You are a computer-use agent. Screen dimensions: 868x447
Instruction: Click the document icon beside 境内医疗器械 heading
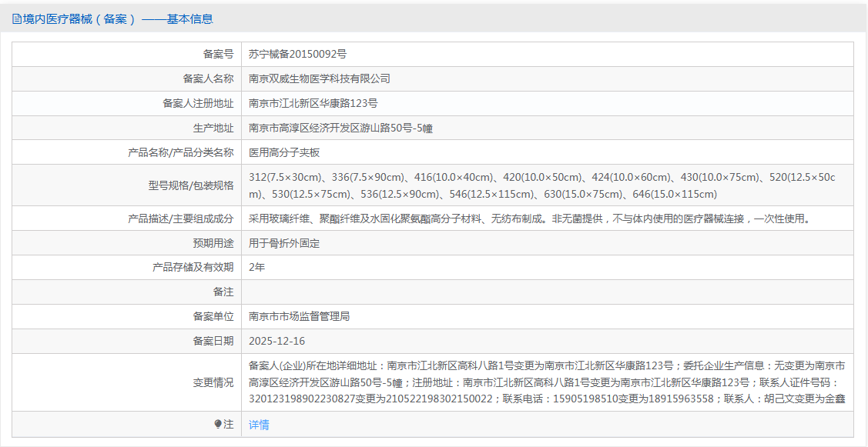17,19
